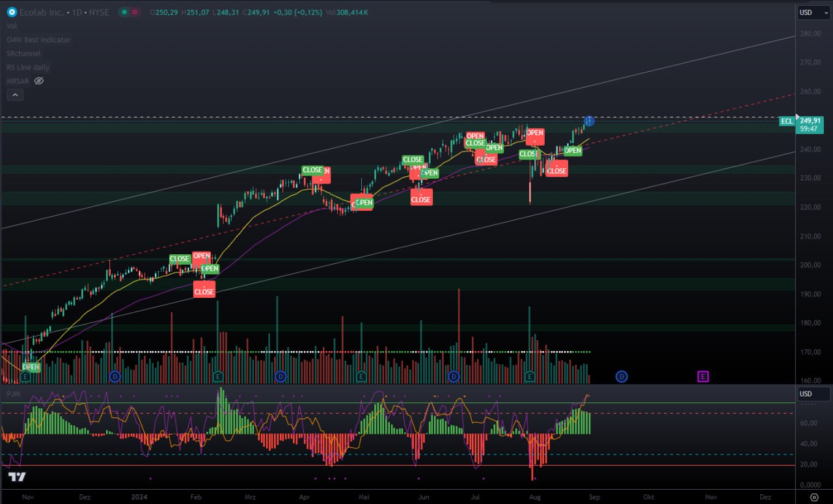This screenshot has width=833, height=504.
Task: Click the Ecolab Inc. symbol title
Action: pyautogui.click(x=40, y=12)
